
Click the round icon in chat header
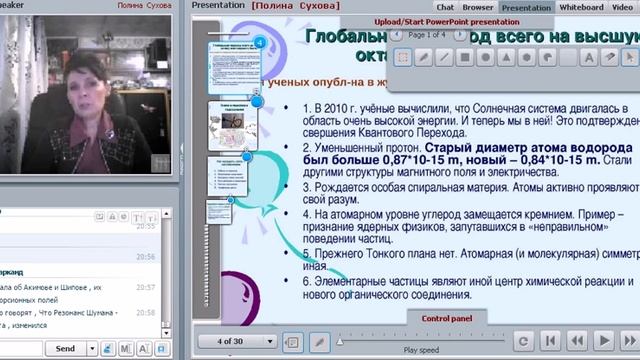click(x=124, y=216)
